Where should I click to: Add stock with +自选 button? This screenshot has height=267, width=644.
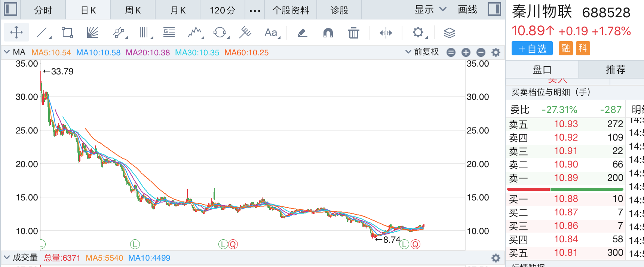coord(532,49)
